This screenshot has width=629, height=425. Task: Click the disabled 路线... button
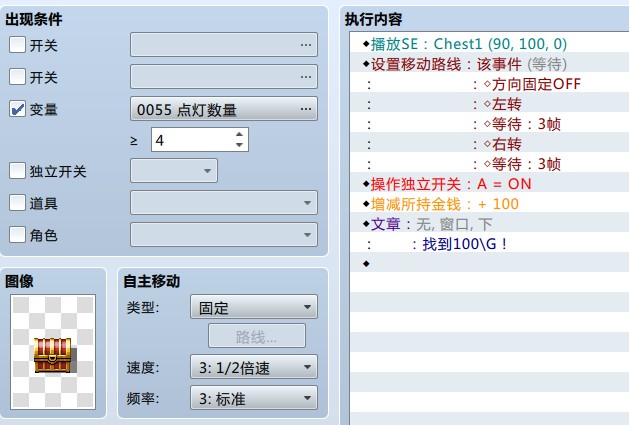tap(257, 336)
